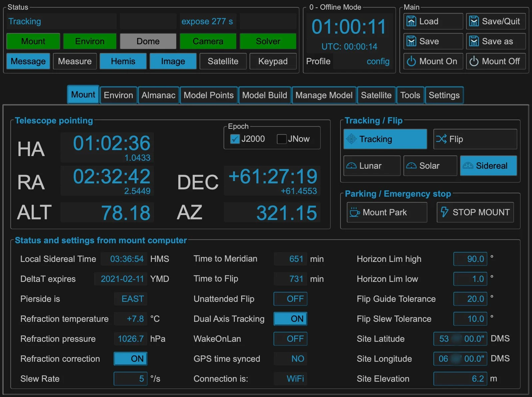Toggle Dual Axis Tracking ON switch

click(x=290, y=319)
